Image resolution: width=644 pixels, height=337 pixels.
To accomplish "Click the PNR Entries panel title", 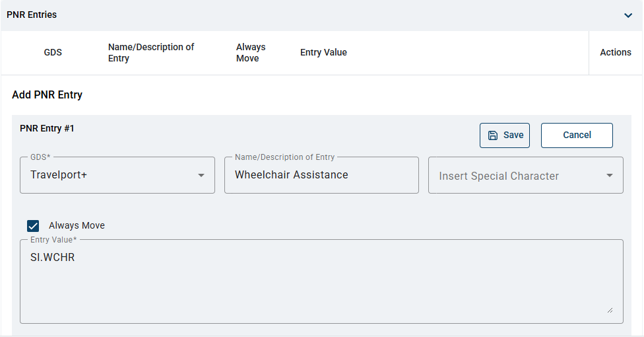I will 32,15.
